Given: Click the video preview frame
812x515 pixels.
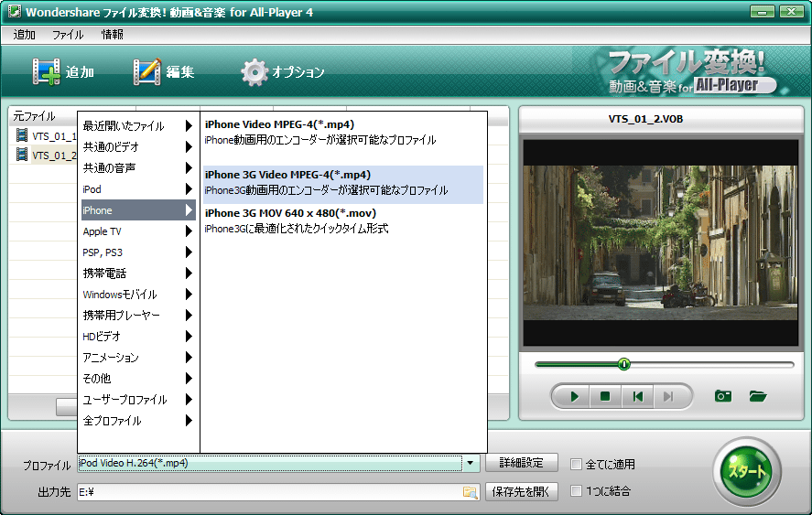Looking at the screenshot, I should pos(660,242).
